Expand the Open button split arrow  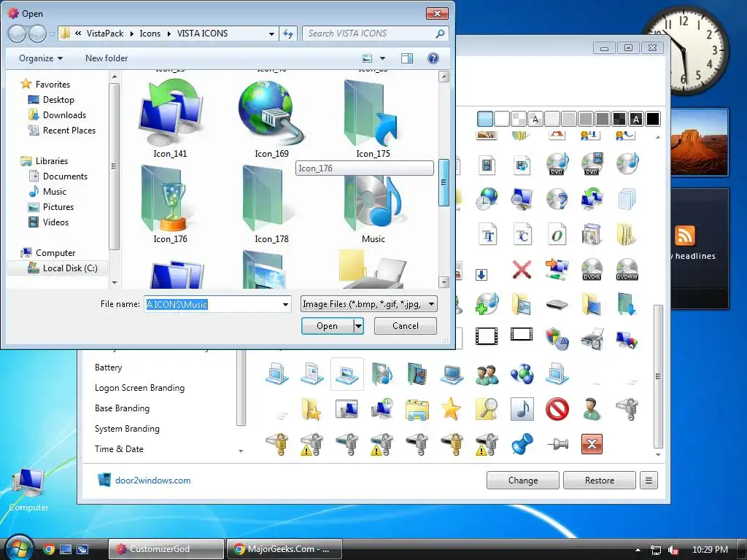tap(358, 326)
